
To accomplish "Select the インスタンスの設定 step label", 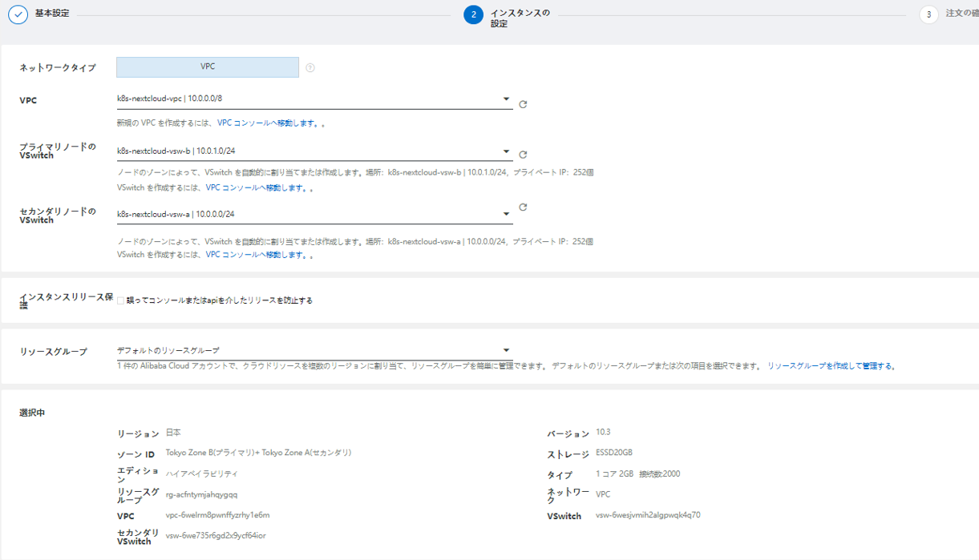I will pyautogui.click(x=520, y=18).
